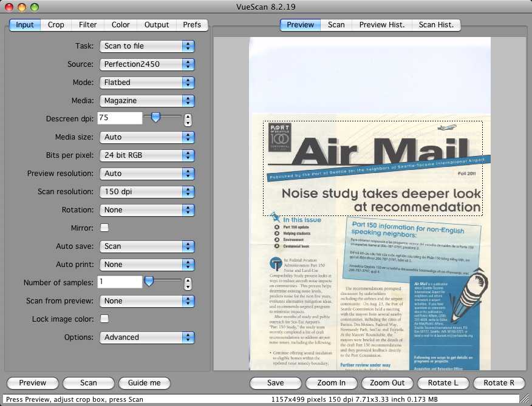This screenshot has width=532, height=406.
Task: Click the Number of samples stepper arrows
Action: coord(188,283)
